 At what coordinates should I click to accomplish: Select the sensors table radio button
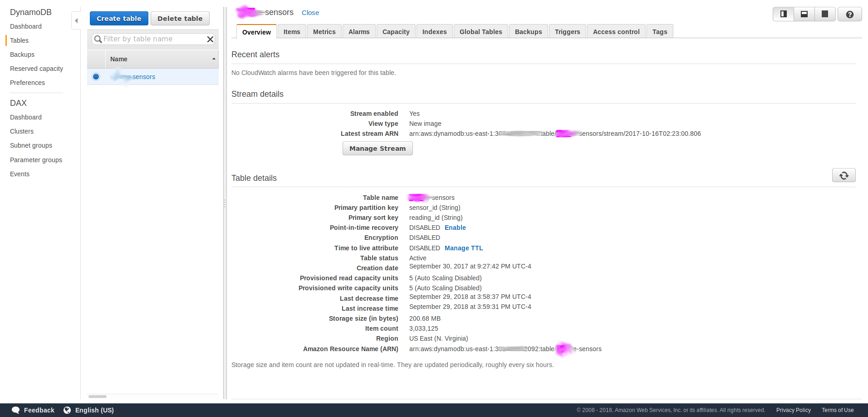click(x=96, y=77)
